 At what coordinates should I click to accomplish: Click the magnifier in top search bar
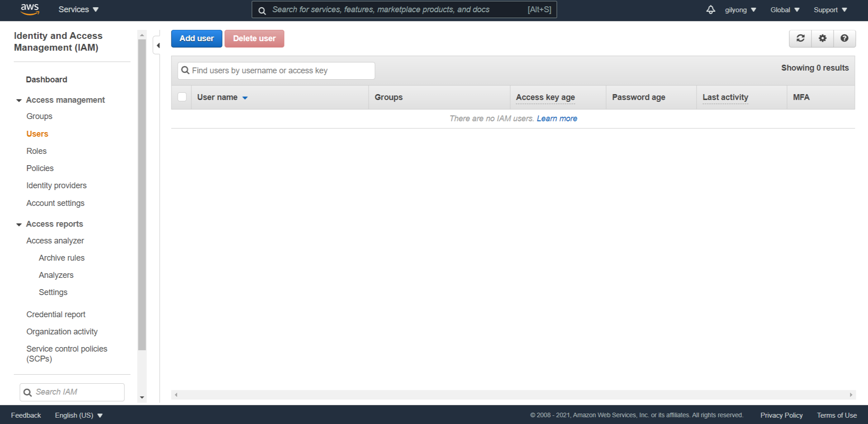[x=262, y=10]
